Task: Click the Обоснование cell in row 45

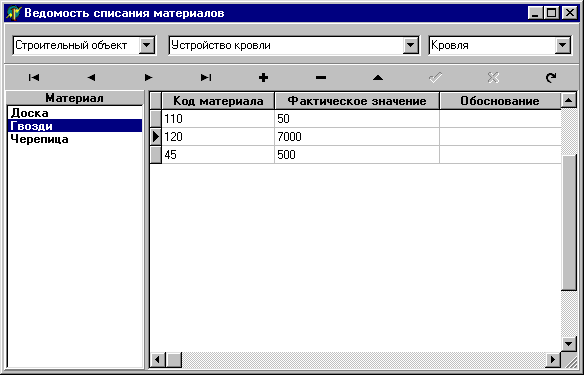Action: click(x=500, y=155)
